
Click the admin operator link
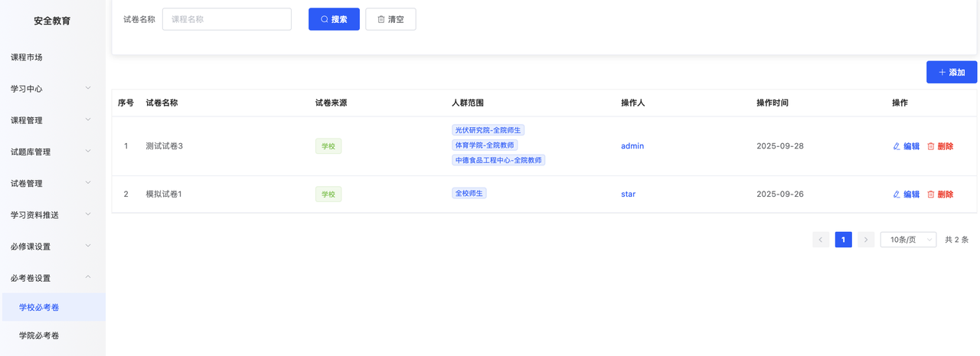pyautogui.click(x=632, y=146)
